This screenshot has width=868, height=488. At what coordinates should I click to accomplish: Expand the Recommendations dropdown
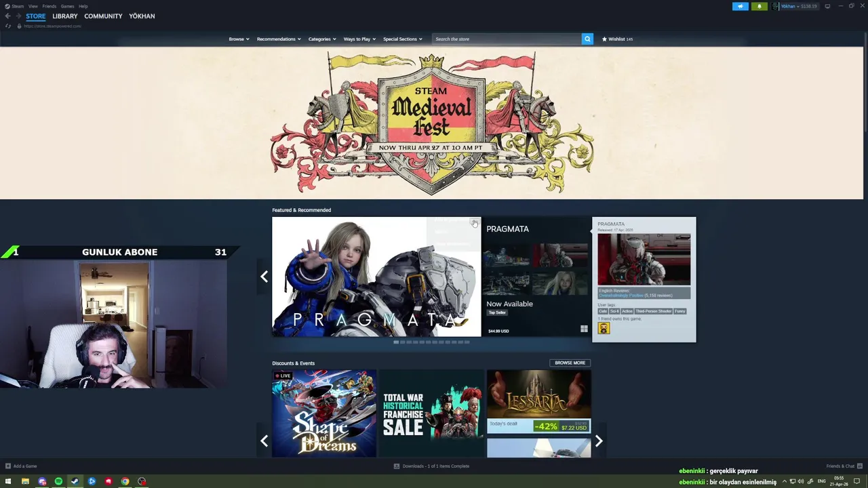coord(279,39)
